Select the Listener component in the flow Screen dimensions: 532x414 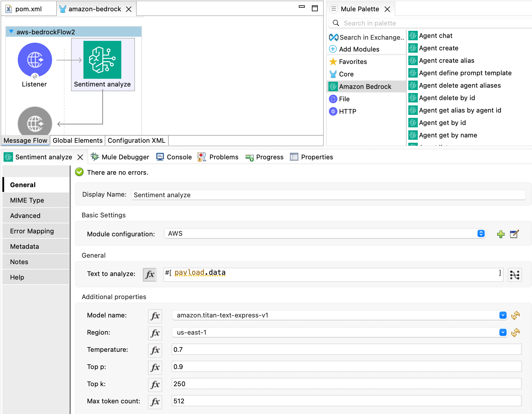tap(35, 60)
